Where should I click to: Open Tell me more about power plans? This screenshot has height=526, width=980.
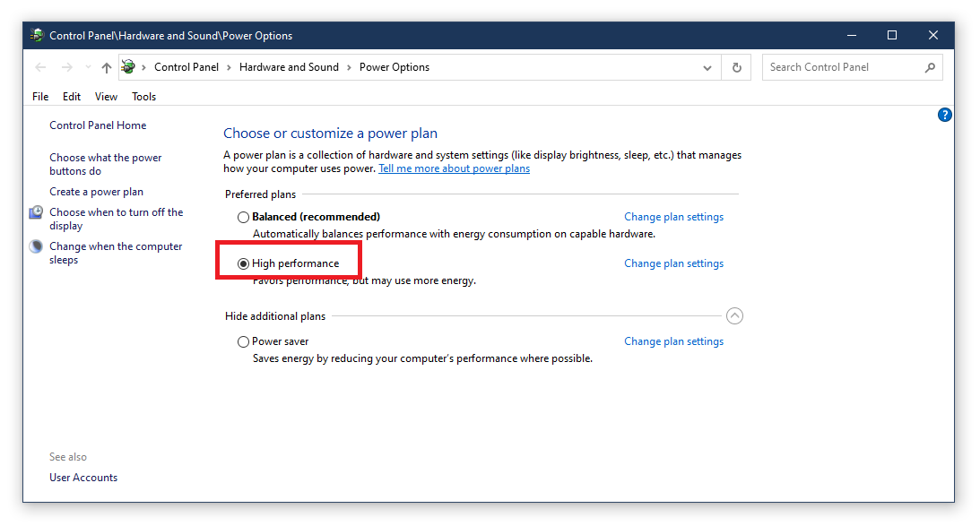click(455, 168)
